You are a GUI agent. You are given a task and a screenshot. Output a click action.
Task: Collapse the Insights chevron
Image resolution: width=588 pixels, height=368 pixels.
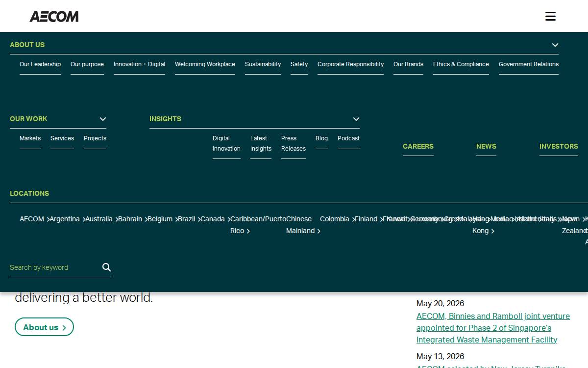[356, 119]
